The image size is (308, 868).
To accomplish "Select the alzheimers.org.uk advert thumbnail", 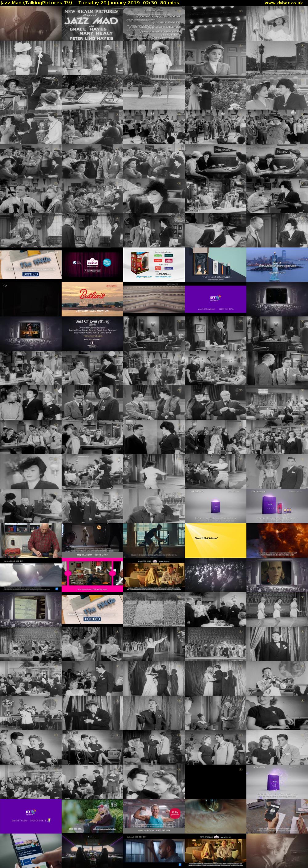I will coord(92,815).
